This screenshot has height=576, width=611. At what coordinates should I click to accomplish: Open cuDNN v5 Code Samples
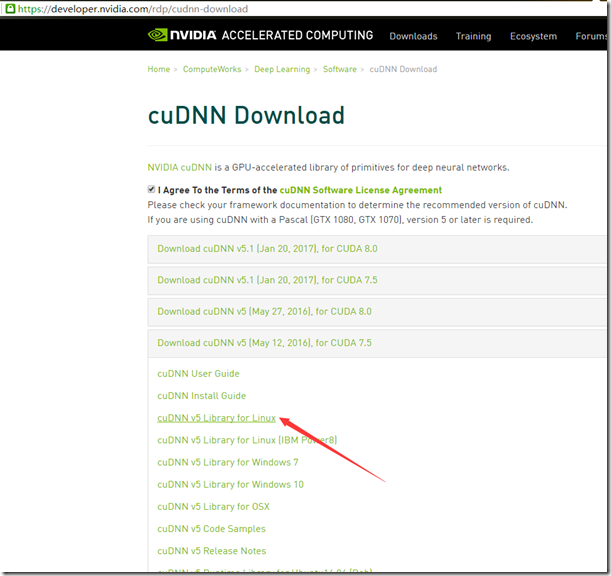point(211,529)
